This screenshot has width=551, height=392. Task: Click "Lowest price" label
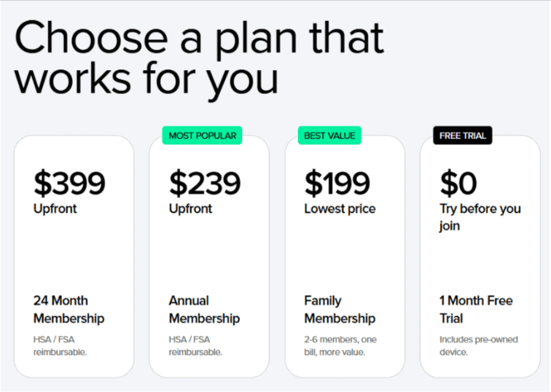[340, 209]
